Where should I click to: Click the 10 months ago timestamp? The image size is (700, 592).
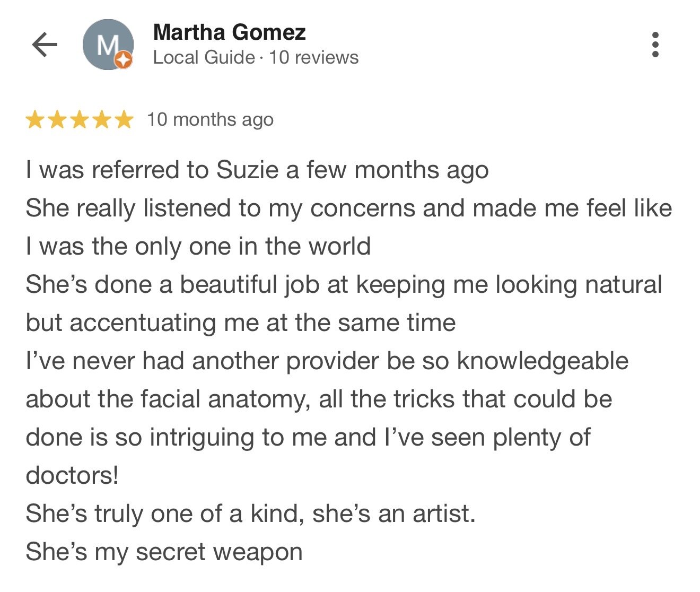coord(210,120)
